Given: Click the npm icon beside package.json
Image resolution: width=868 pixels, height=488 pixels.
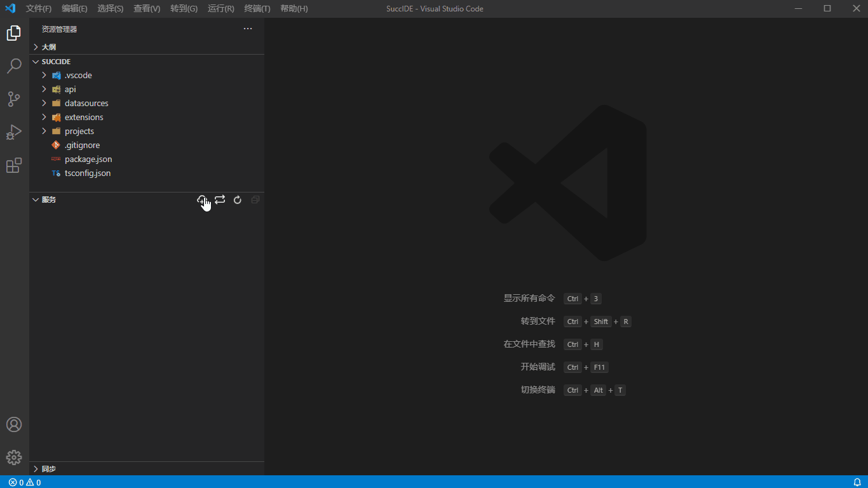Looking at the screenshot, I should point(57,159).
